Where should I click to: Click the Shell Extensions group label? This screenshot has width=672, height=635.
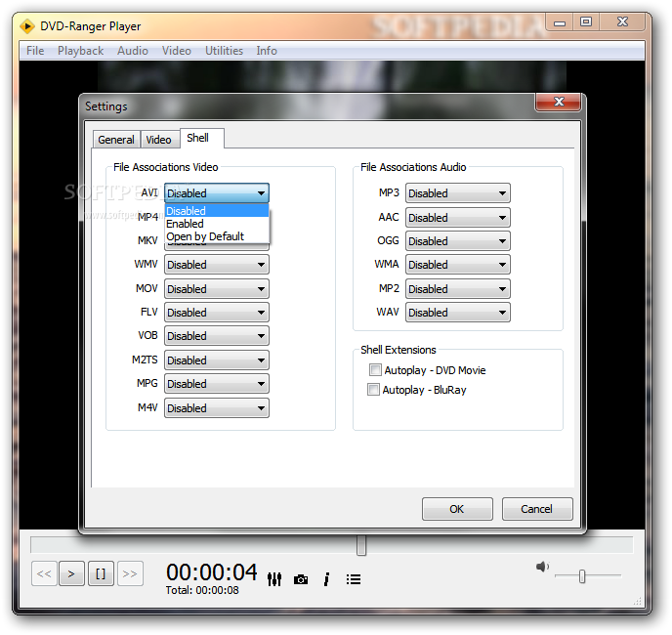pos(399,350)
